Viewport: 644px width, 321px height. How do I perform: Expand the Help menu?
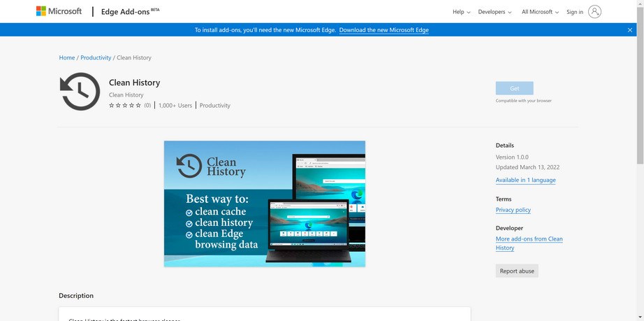(x=462, y=12)
